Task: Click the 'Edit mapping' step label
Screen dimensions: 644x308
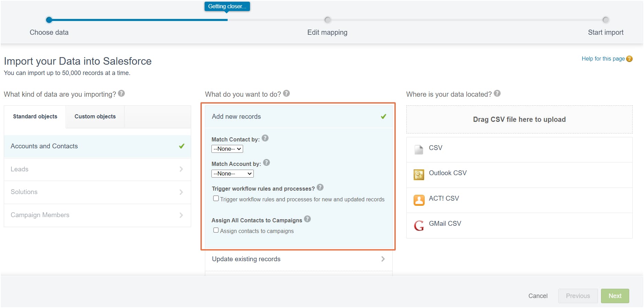Action: pyautogui.click(x=327, y=32)
